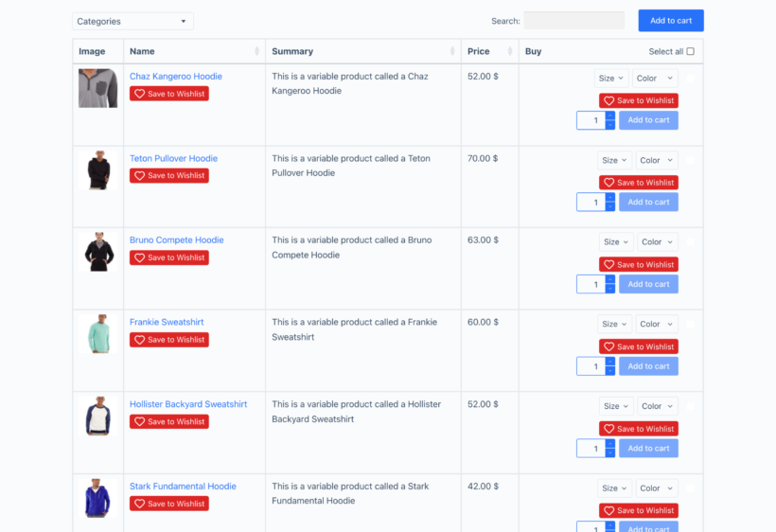
Task: Open the Categories dropdown
Action: (x=132, y=21)
